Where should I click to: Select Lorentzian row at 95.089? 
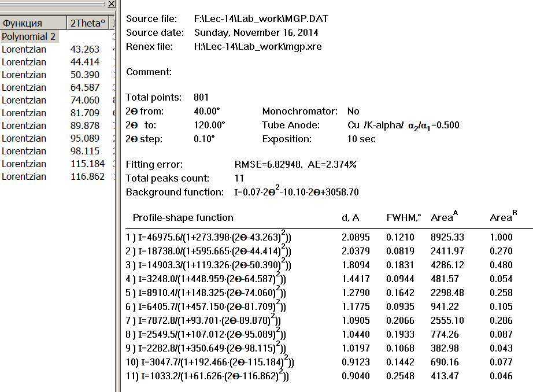coord(57,138)
